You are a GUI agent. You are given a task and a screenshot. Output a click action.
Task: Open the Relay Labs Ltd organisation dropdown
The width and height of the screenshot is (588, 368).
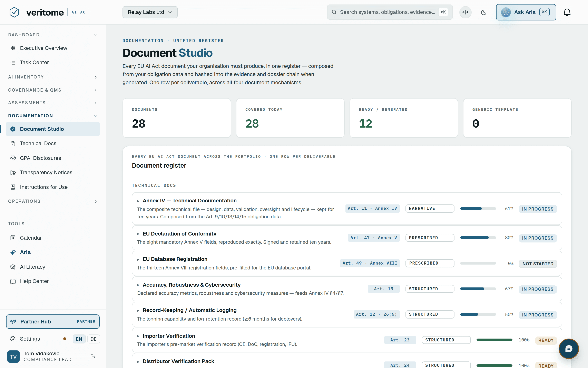pos(150,12)
